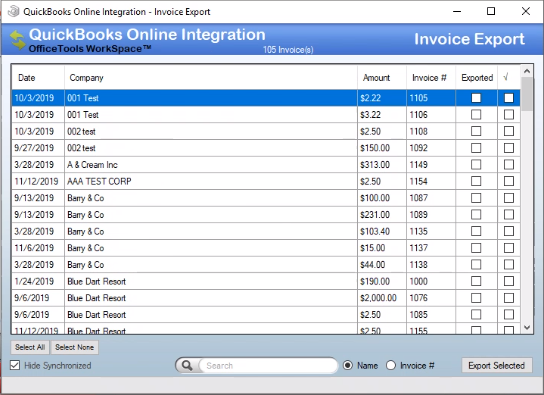Click the Select All button
The height and width of the screenshot is (395, 544).
[30, 347]
